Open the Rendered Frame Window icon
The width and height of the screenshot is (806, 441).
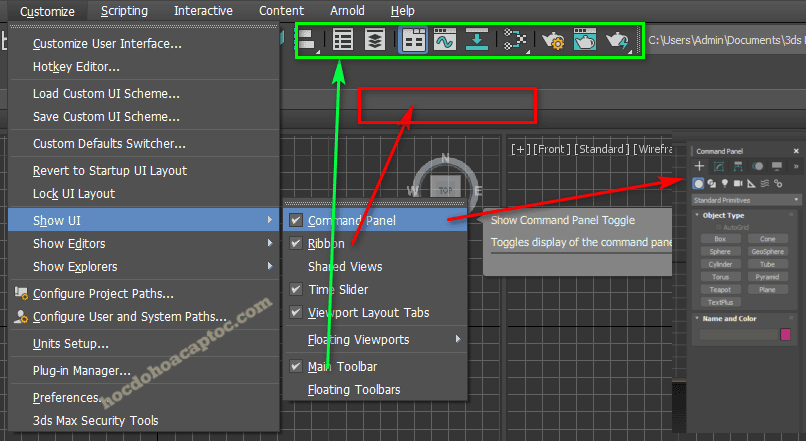point(585,40)
